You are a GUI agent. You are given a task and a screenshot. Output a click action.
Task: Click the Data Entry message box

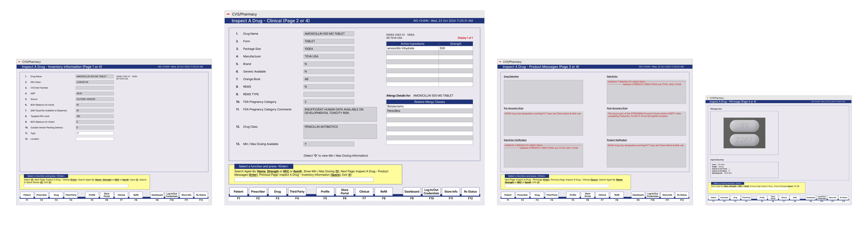(x=646, y=92)
